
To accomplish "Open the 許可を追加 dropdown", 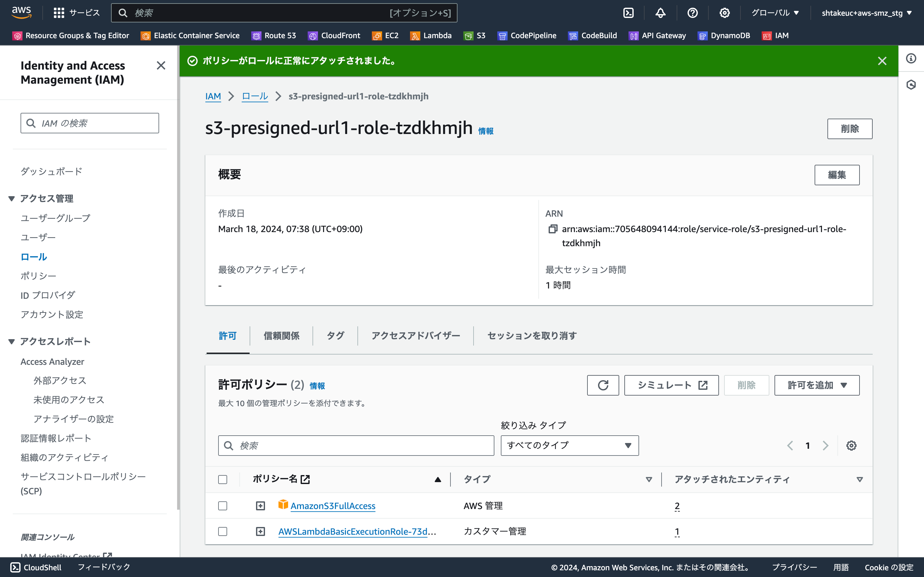I will pyautogui.click(x=817, y=385).
